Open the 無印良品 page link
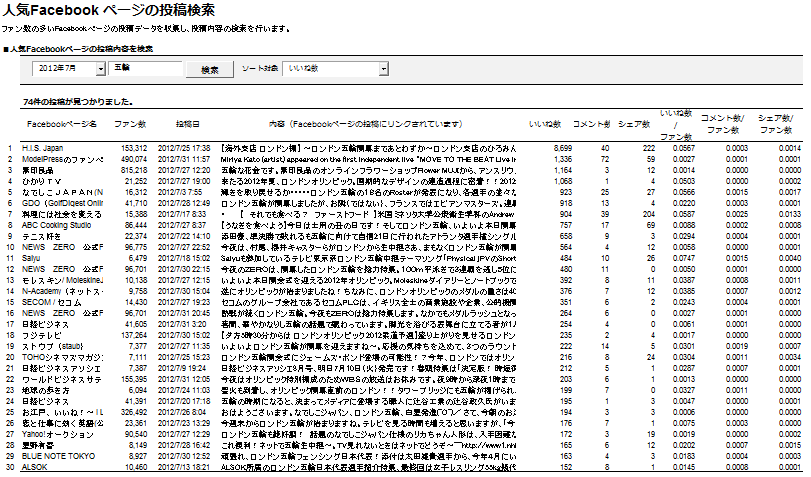 [x=37, y=170]
